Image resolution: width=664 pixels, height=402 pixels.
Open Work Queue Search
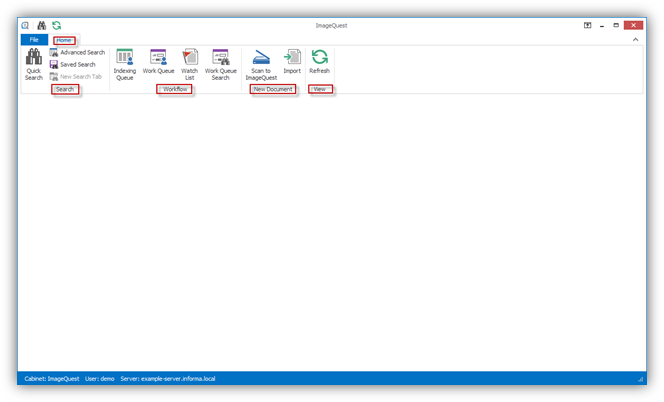221,64
